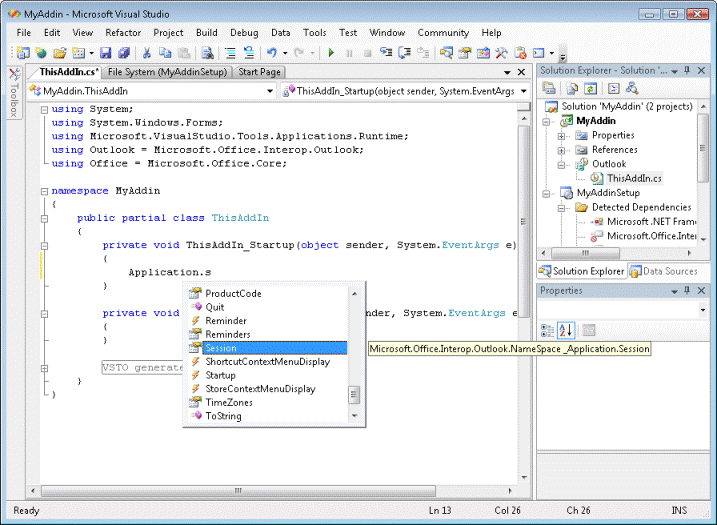The height and width of the screenshot is (525, 717).
Task: Click the Step Into debug icon
Action: click(x=386, y=53)
